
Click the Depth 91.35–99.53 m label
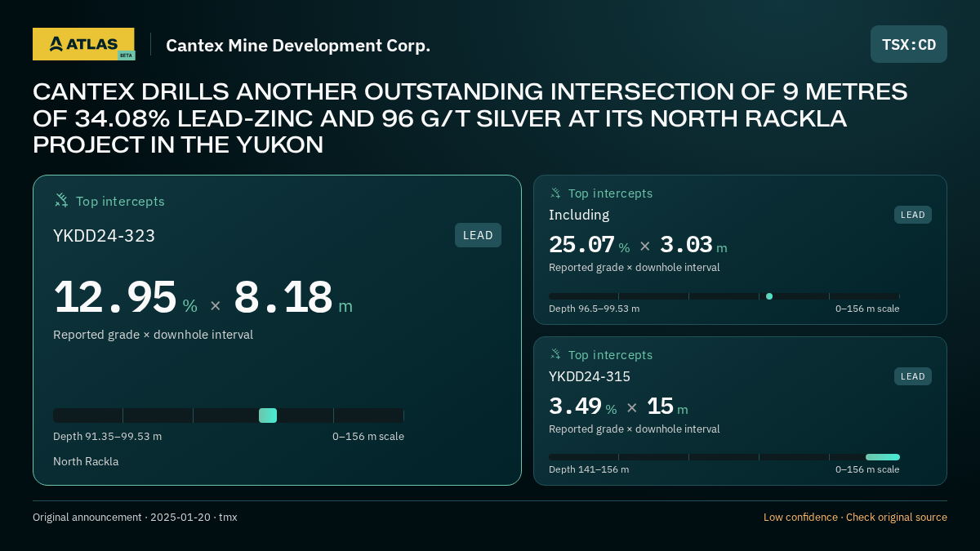pos(107,437)
